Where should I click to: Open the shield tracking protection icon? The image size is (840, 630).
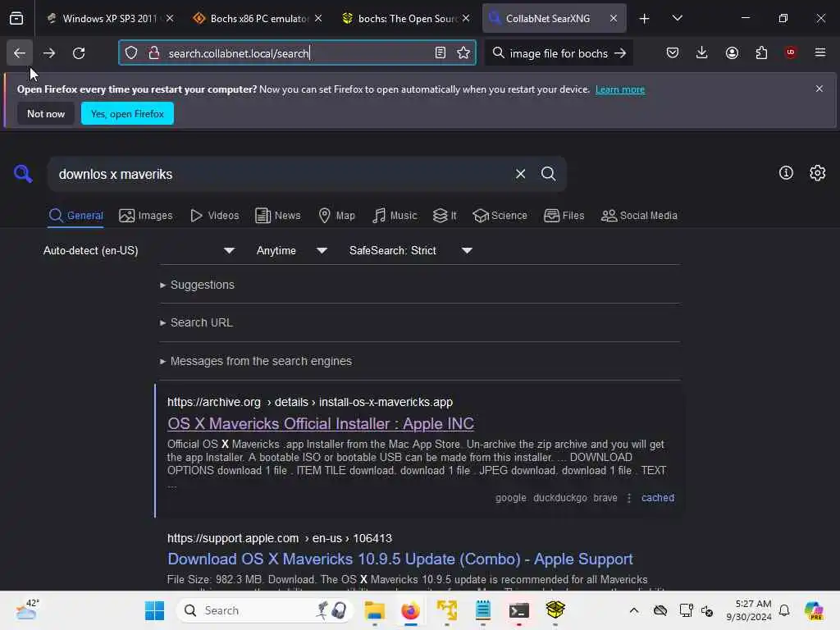click(131, 52)
